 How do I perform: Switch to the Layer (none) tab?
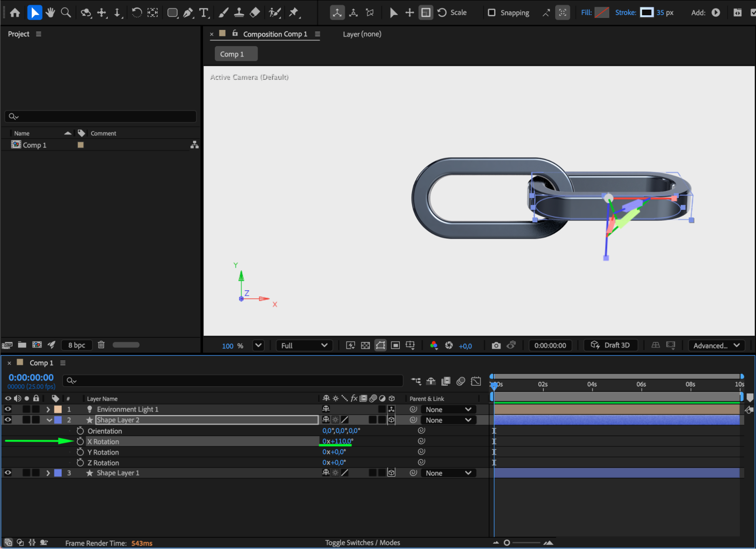(362, 34)
